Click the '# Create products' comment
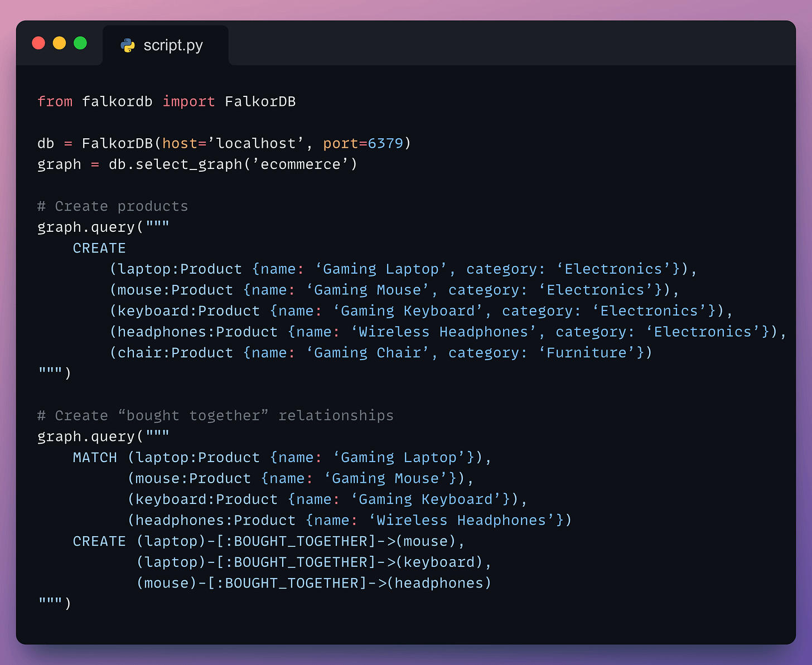Viewport: 812px width, 665px height. coord(113,206)
